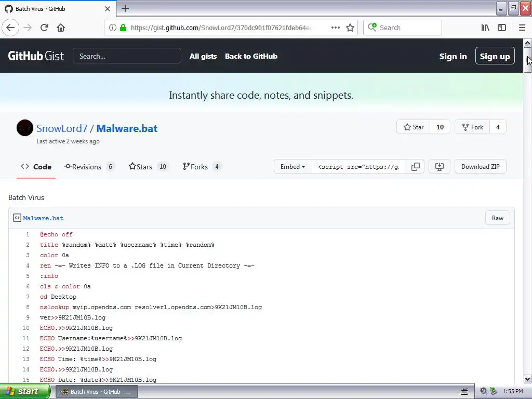This screenshot has width=532, height=399.
Task: Follow the Back to GitHub link
Action: pyautogui.click(x=251, y=56)
